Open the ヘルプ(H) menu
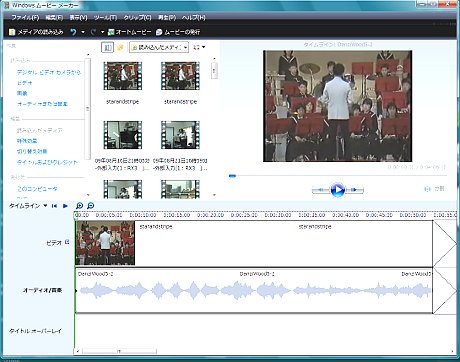The height and width of the screenshot is (362, 460). [x=194, y=17]
